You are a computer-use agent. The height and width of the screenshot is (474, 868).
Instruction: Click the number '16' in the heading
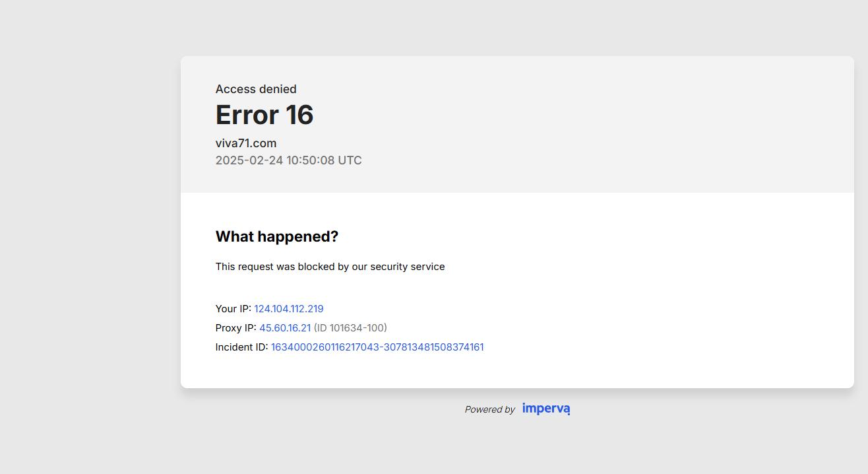299,115
